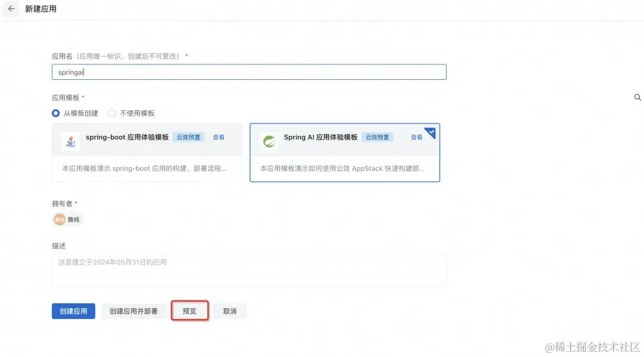Click the blue checkmark ribbon on Spring AI card

point(431,132)
